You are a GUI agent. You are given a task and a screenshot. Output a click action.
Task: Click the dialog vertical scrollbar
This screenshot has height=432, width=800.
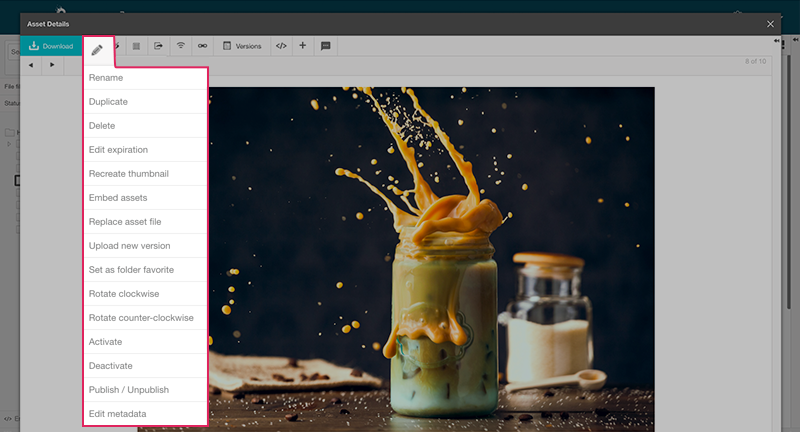pos(790,181)
